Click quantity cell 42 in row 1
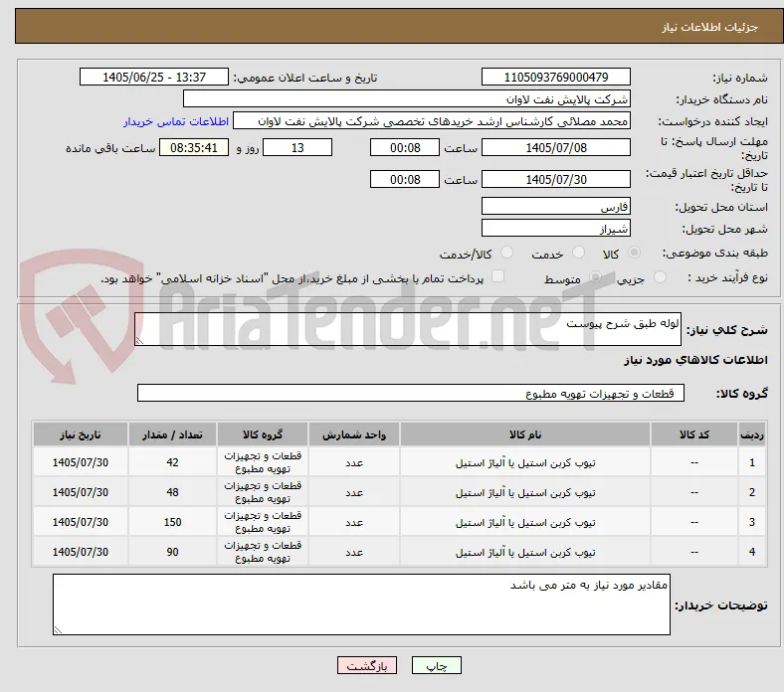Image resolution: width=784 pixels, height=692 pixels. (172, 462)
